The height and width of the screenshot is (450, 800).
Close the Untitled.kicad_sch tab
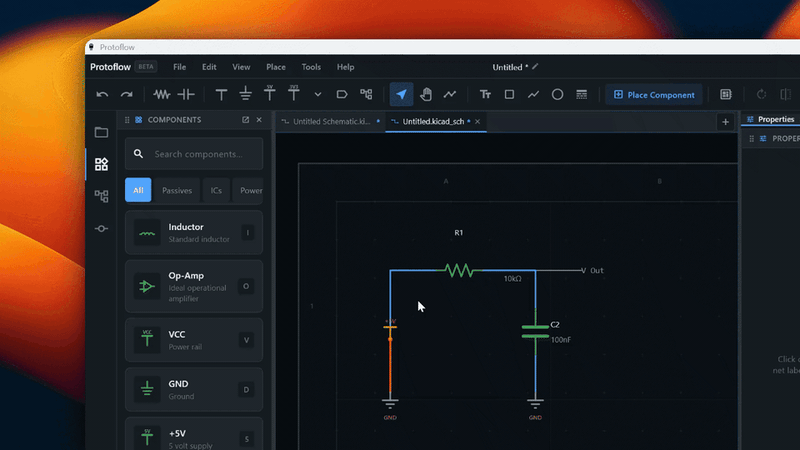click(x=478, y=121)
